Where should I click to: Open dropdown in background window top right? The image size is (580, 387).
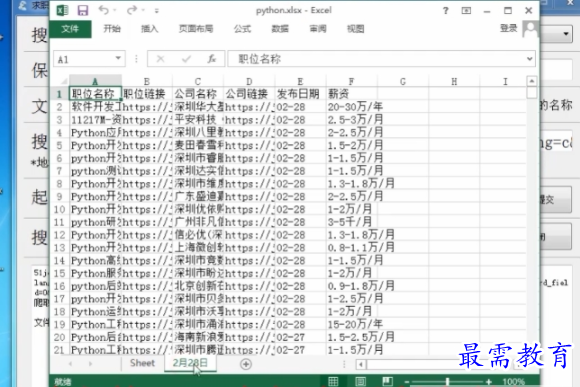point(566,34)
